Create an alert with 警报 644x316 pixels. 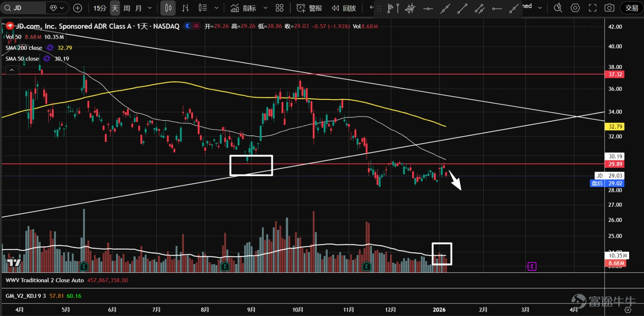tap(309, 8)
